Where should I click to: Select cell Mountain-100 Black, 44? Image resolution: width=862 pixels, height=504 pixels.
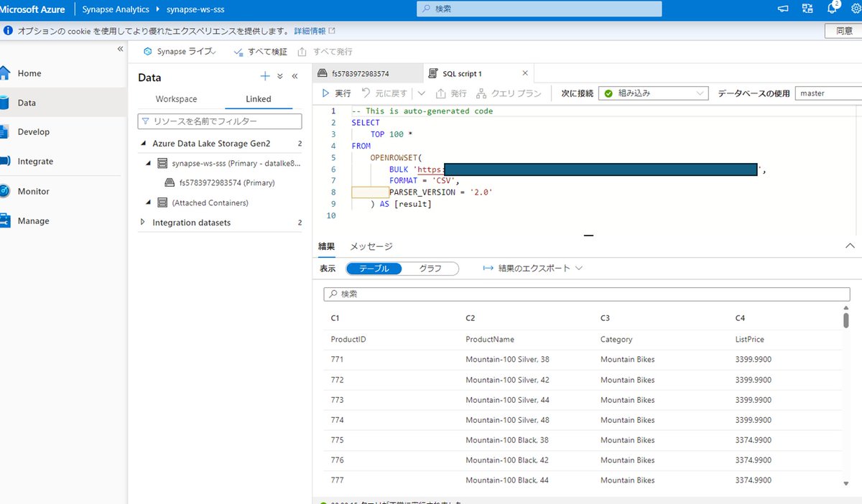tap(507, 480)
